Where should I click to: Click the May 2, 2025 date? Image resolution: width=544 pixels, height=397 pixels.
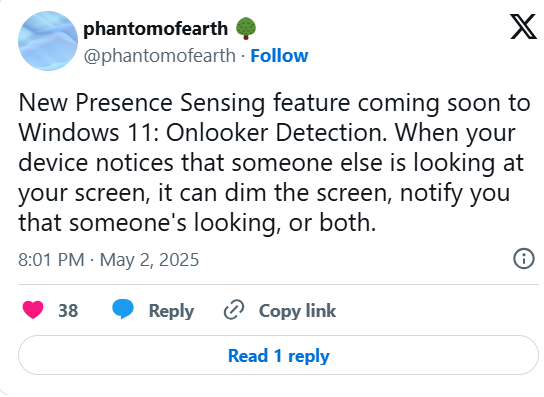150,260
